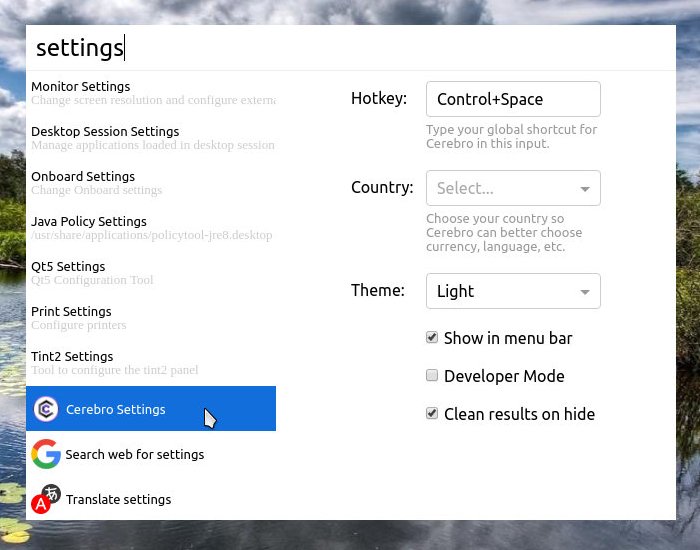Toggle the Show in menu bar checkbox
This screenshot has height=550, width=700.
coord(432,337)
